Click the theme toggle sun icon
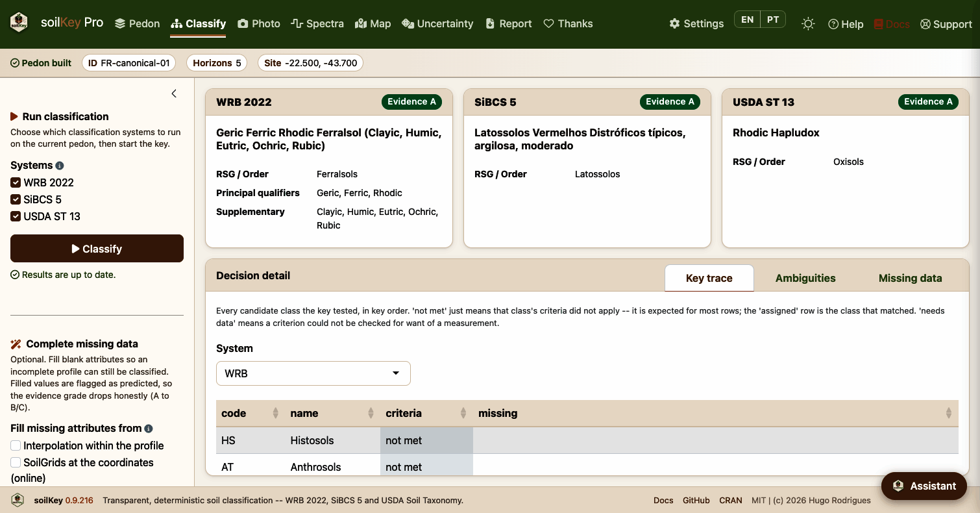The image size is (980, 513). (808, 24)
